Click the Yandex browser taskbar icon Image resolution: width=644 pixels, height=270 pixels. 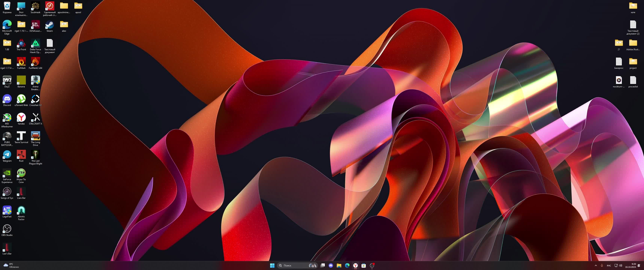click(355, 265)
